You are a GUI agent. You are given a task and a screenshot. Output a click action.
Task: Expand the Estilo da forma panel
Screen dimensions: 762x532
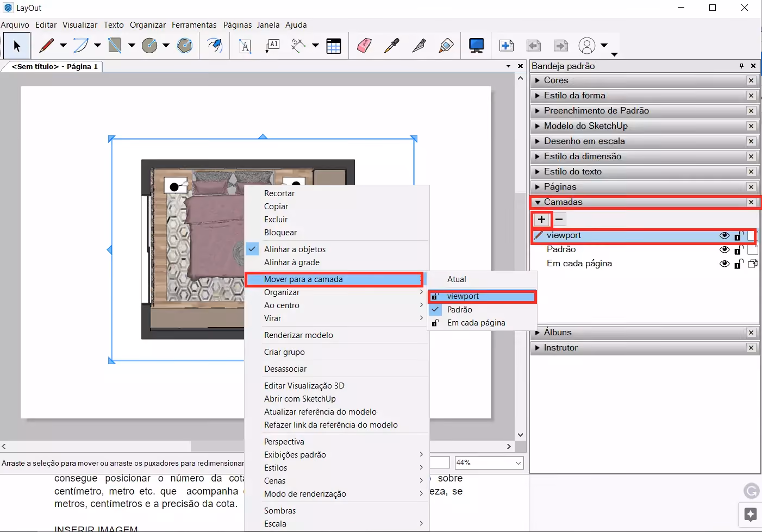538,96
